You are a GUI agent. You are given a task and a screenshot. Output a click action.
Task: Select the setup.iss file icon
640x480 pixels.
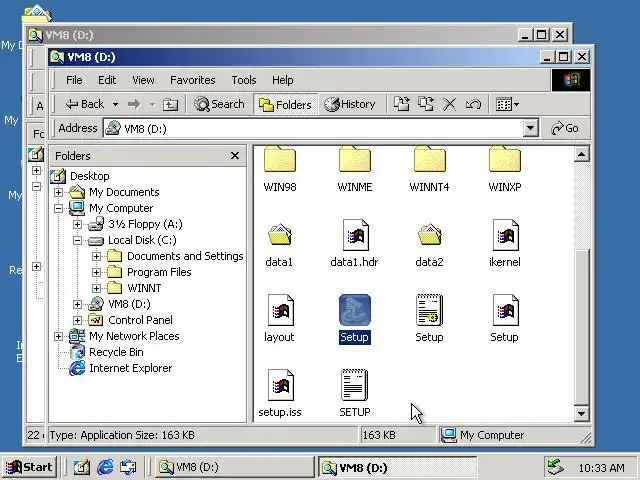tap(280, 385)
